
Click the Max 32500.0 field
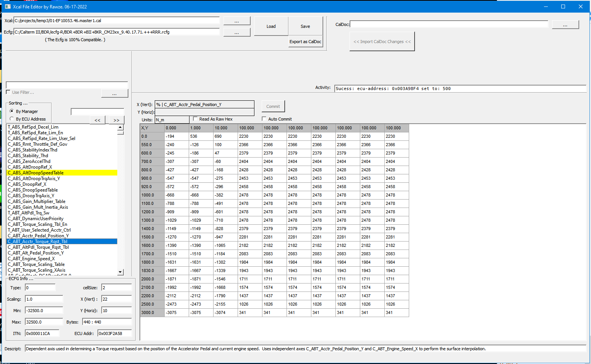click(x=44, y=322)
